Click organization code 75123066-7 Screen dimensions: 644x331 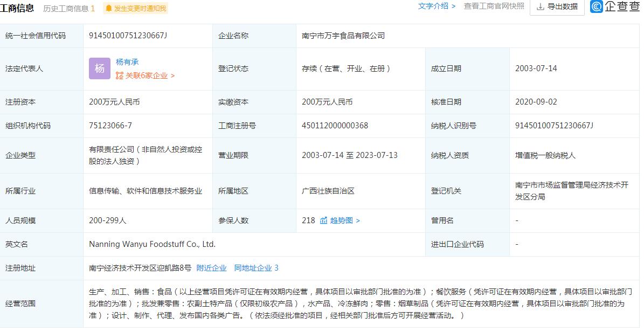tap(110, 126)
